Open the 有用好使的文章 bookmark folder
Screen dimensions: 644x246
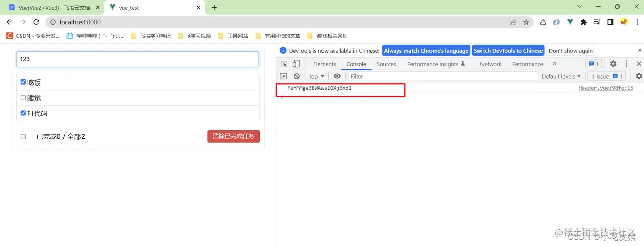tap(278, 36)
